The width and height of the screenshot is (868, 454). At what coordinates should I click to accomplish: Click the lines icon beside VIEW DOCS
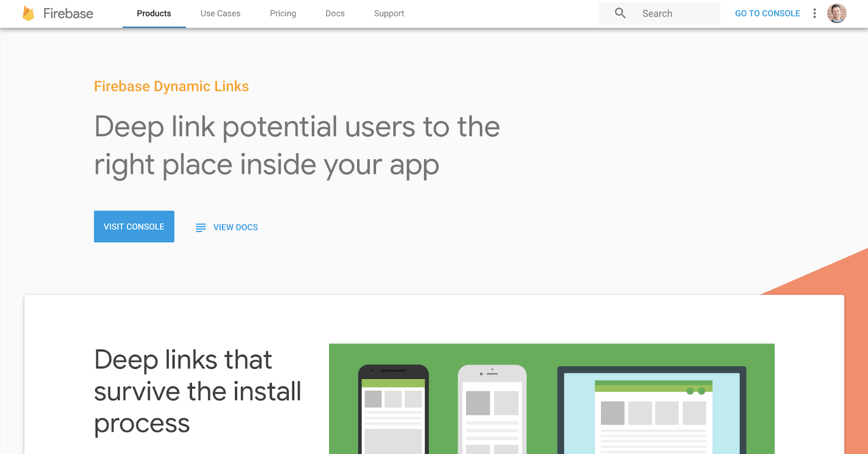(201, 227)
